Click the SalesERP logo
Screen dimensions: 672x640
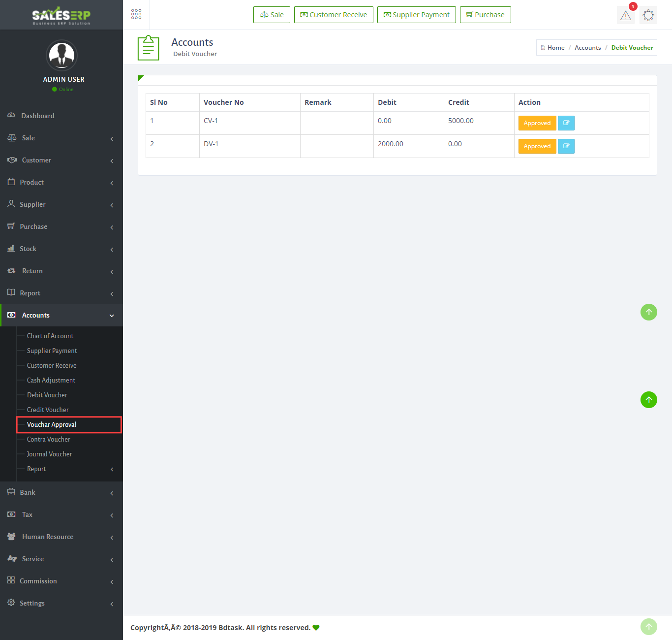point(61,15)
